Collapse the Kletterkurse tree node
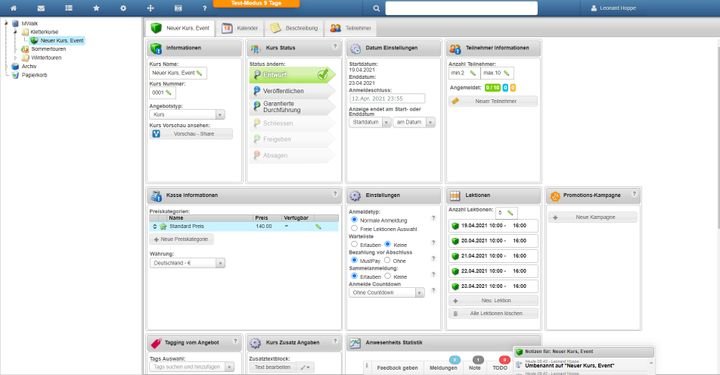720x375 pixels. coord(16,32)
